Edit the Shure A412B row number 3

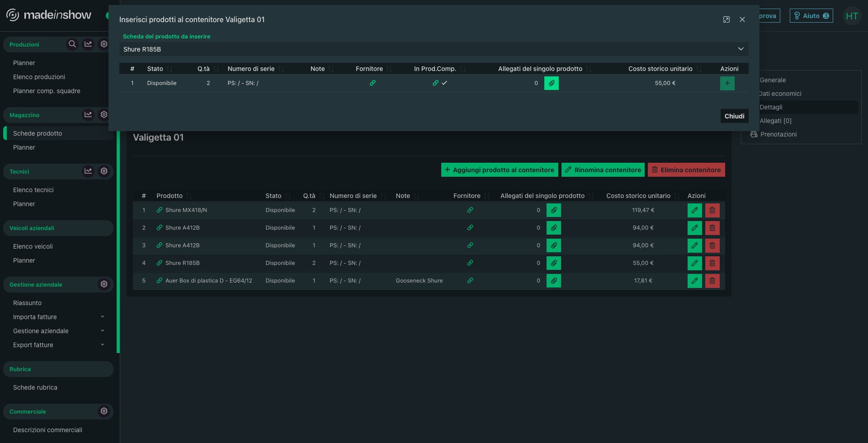[695, 245]
